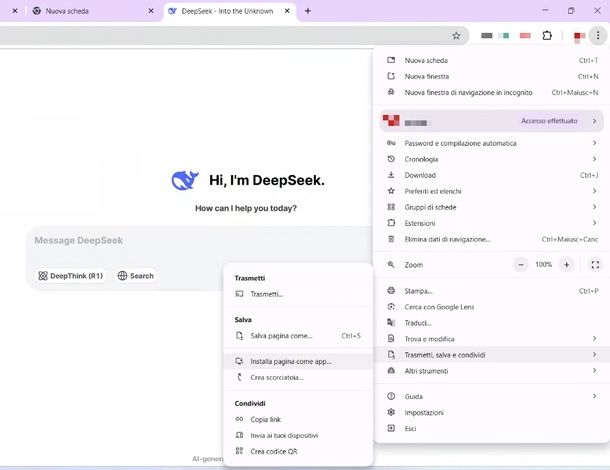Toggle the Search web option

[x=136, y=276]
